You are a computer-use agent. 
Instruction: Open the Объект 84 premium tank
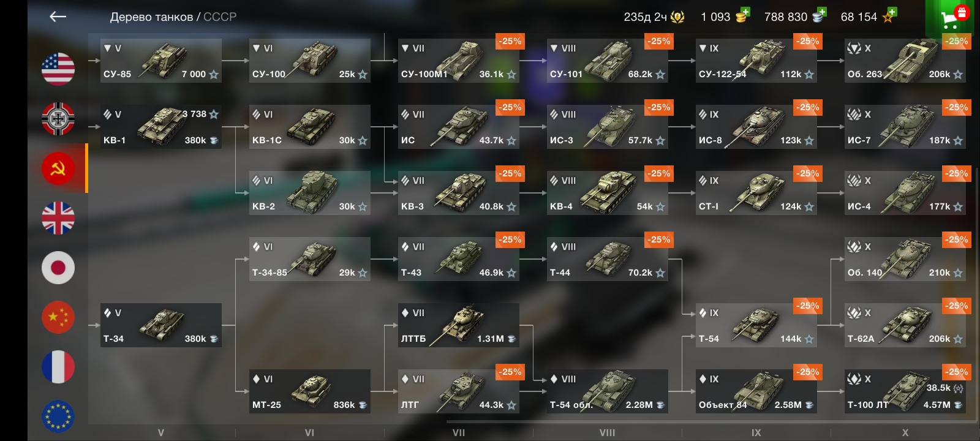(756, 391)
